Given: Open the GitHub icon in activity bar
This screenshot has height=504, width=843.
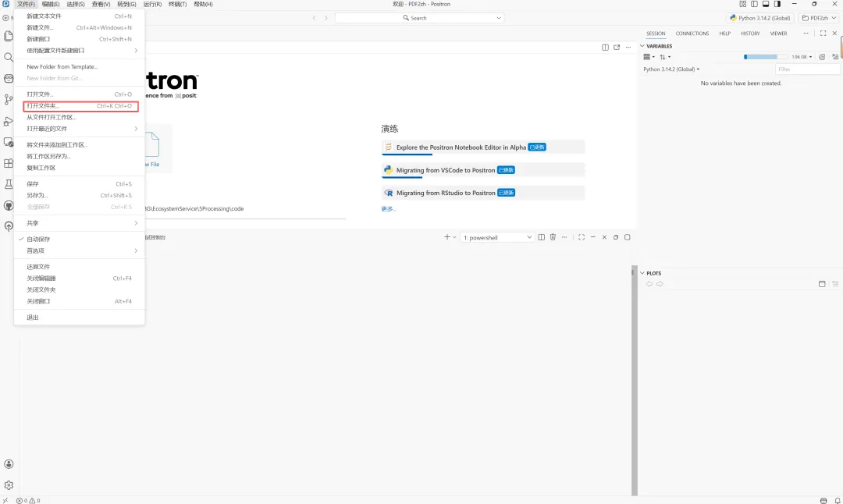Looking at the screenshot, I should click(x=8, y=205).
